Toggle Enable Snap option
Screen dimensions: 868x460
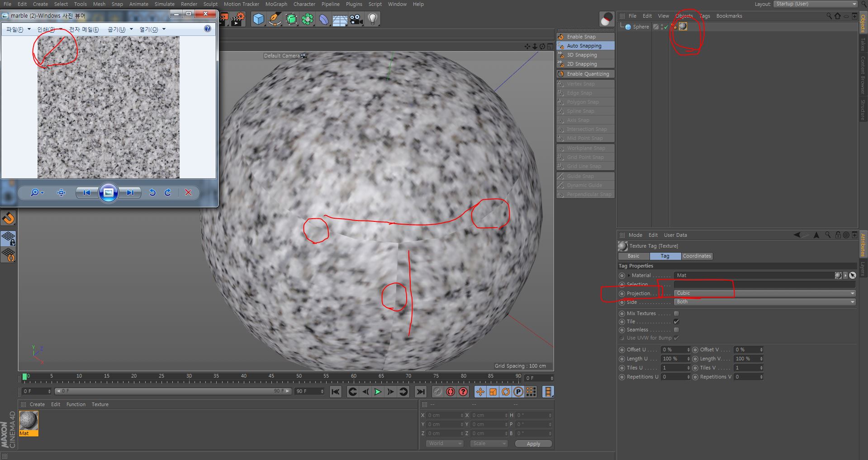[x=585, y=37]
